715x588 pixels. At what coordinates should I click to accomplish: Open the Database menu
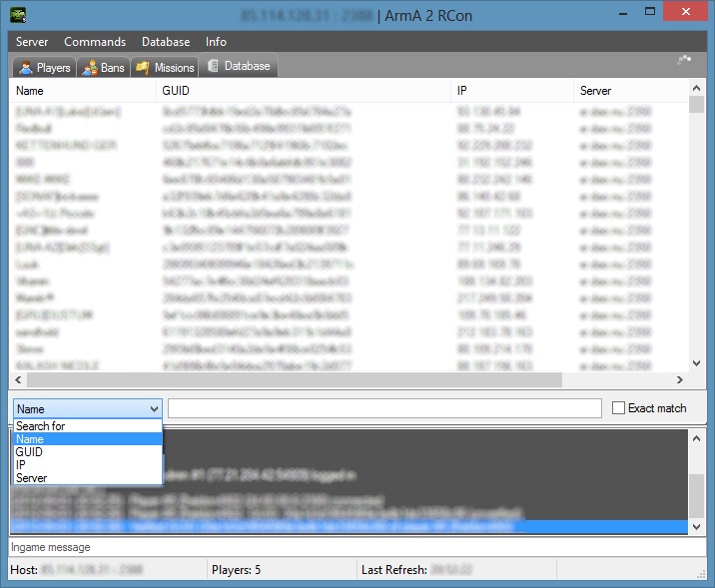point(166,42)
